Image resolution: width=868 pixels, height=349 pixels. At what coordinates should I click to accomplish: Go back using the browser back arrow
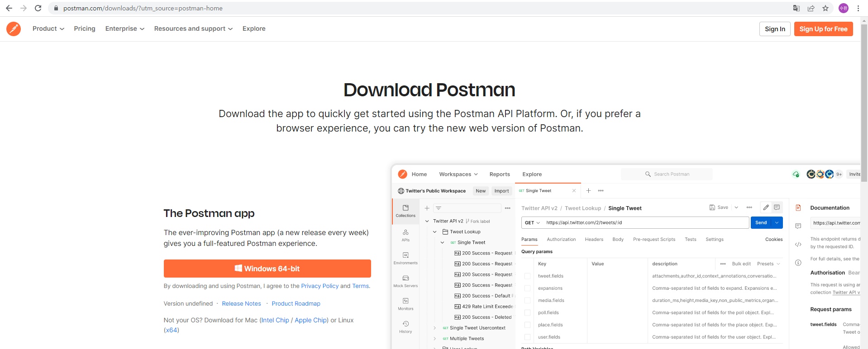point(9,8)
